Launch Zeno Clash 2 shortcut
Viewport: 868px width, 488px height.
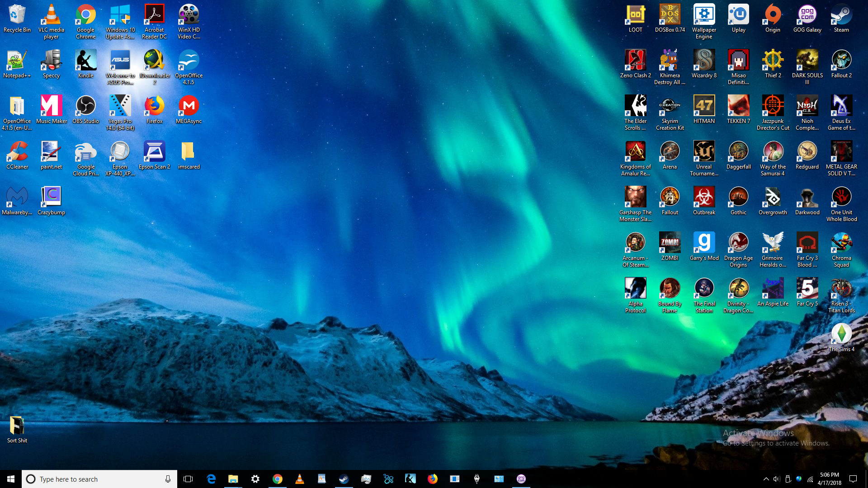tap(636, 65)
